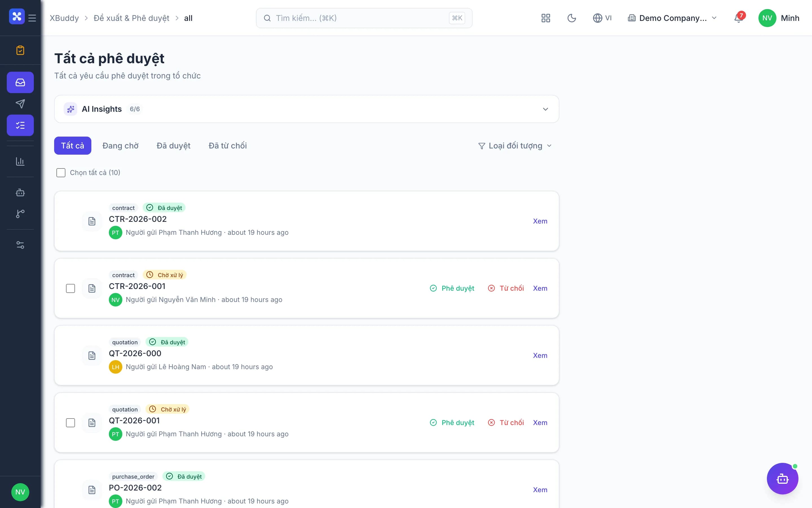Viewport: 812px width, 508px height.
Task: Click 'Xem' for CTR-2026-001
Action: click(540, 288)
